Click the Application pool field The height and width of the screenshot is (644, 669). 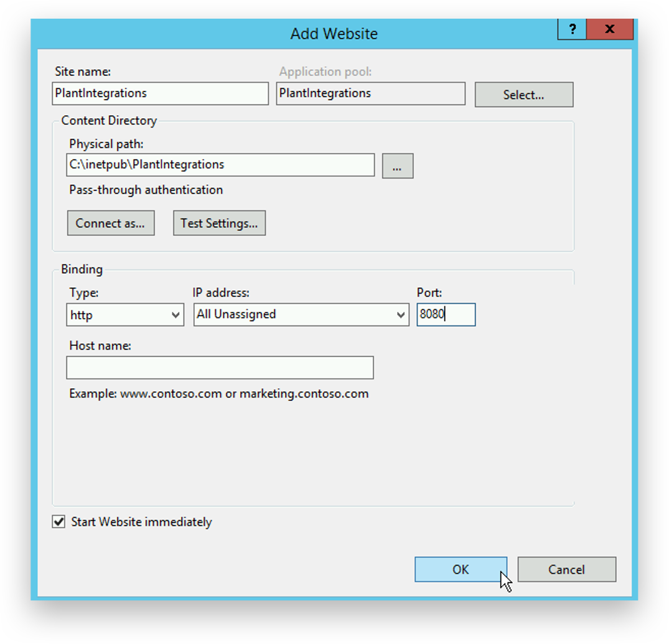pyautogui.click(x=370, y=93)
